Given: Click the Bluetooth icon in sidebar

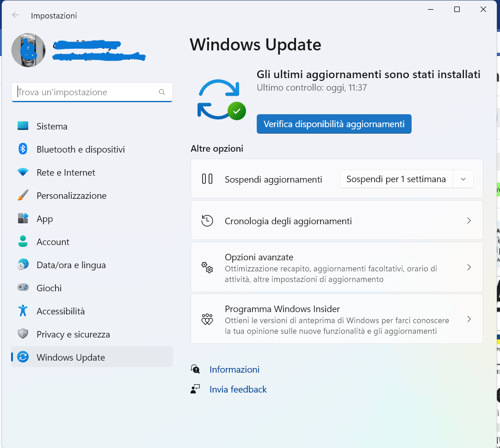Looking at the screenshot, I should point(23,149).
